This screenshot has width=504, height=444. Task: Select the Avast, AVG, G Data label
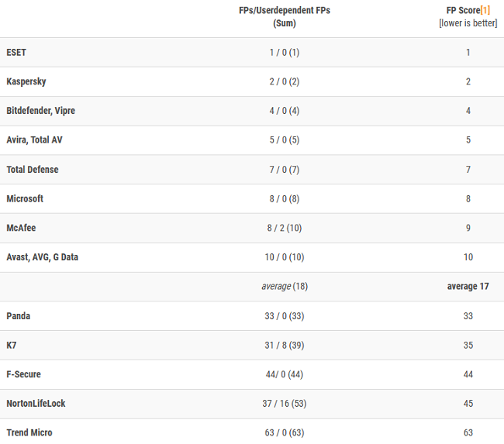click(x=42, y=257)
